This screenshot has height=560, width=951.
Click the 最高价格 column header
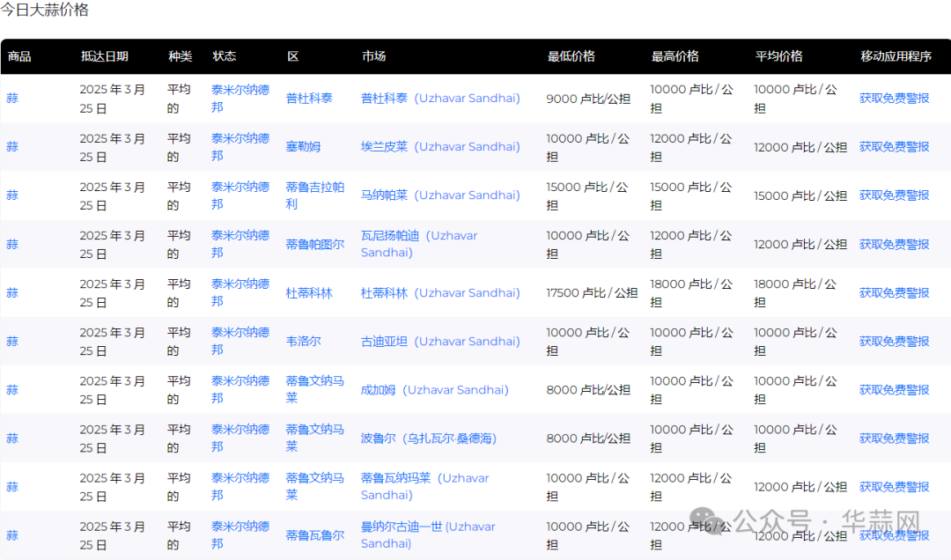coord(675,56)
